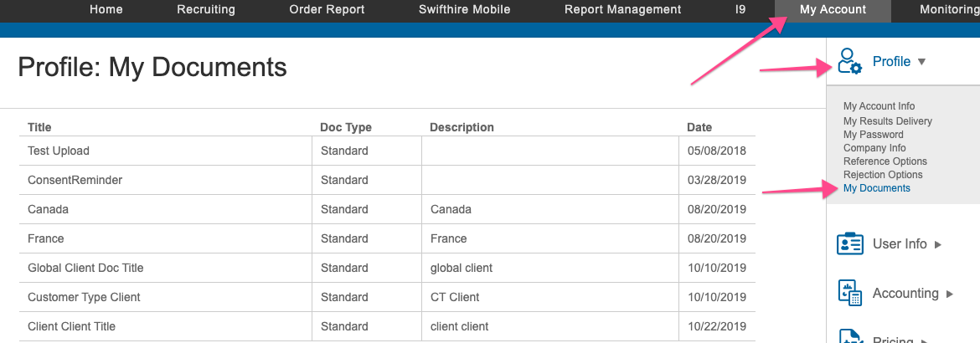Open Global Client Doc Title document
The image size is (980, 343).
tap(85, 268)
